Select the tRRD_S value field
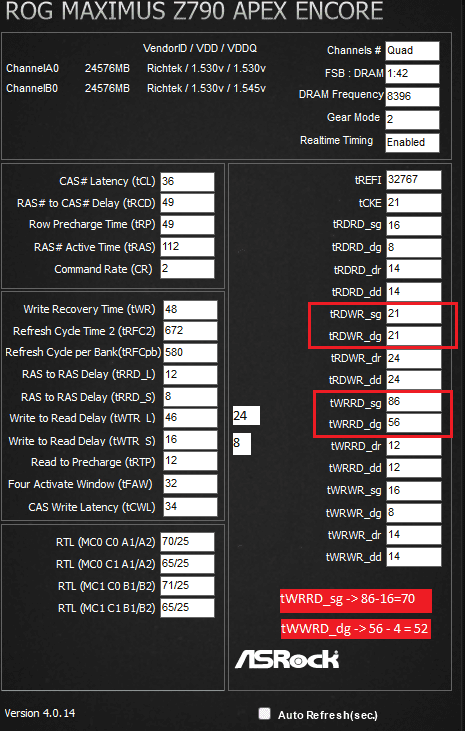The height and width of the screenshot is (731, 465). tap(190, 397)
